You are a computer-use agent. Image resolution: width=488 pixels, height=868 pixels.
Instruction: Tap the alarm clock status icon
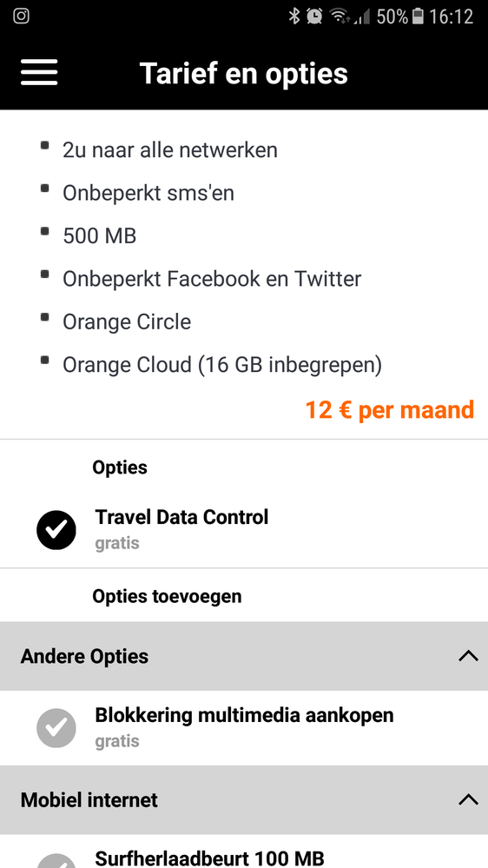pos(314,17)
